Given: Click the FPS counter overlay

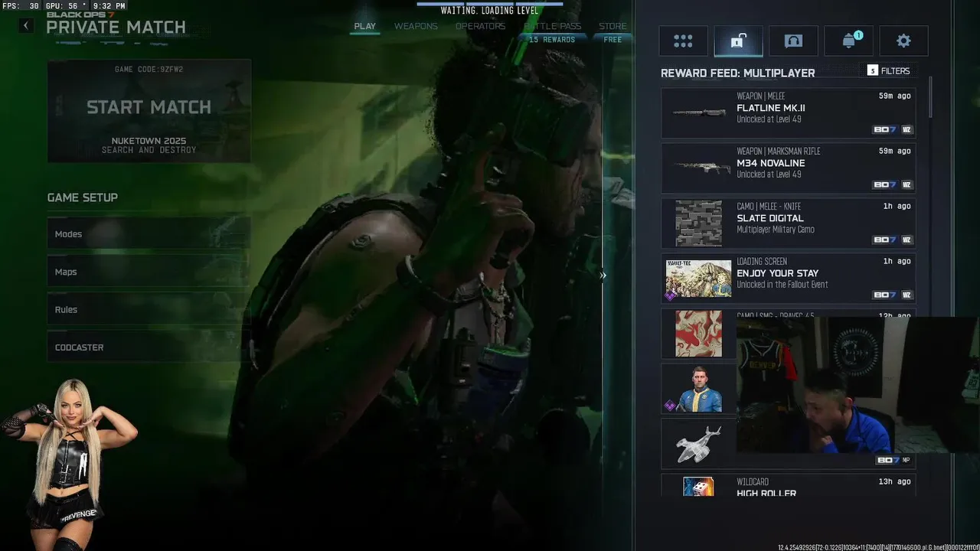Looking at the screenshot, I should click(21, 5).
